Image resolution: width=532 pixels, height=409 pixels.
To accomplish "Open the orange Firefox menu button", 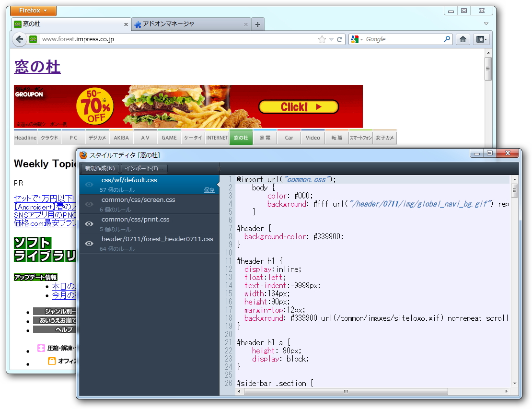I will [x=33, y=11].
